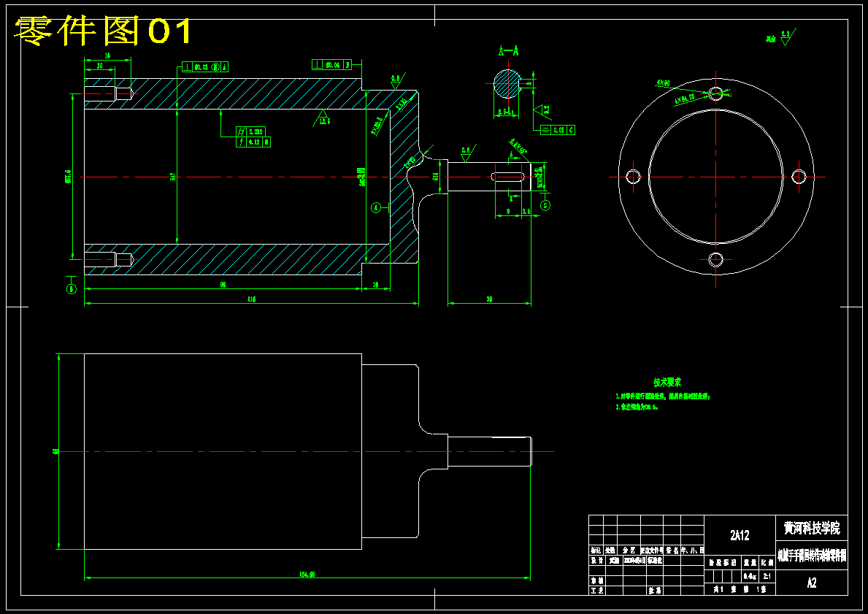The width and height of the screenshot is (868, 614).
Task: Select the 12.5 surface roughness symbol
Action: [x=324, y=118]
